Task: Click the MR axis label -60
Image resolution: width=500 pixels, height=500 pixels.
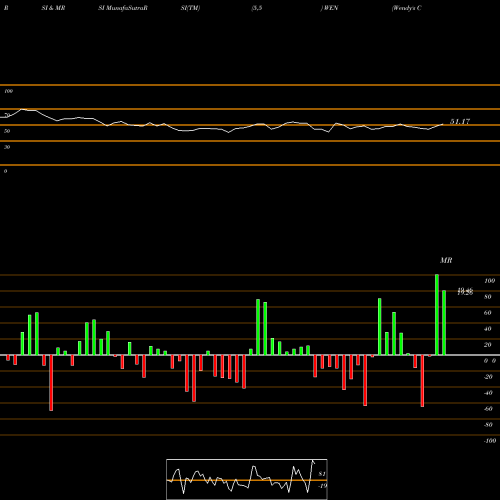Action: [x=488, y=409]
